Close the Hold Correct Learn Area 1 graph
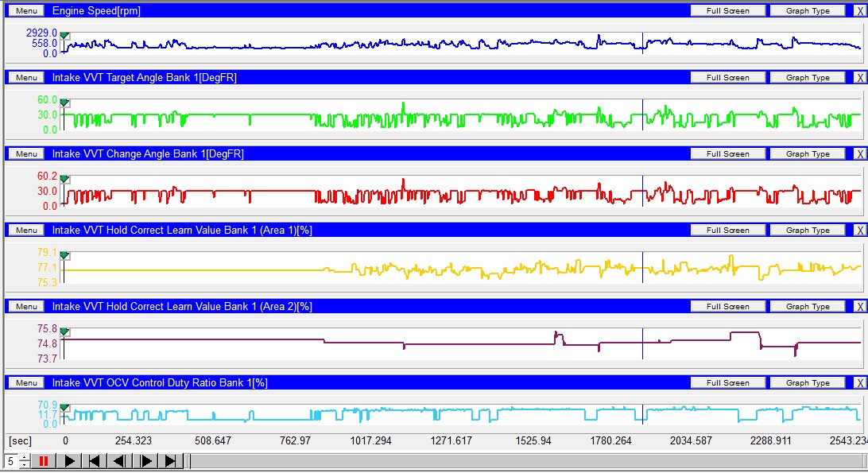 (860, 230)
